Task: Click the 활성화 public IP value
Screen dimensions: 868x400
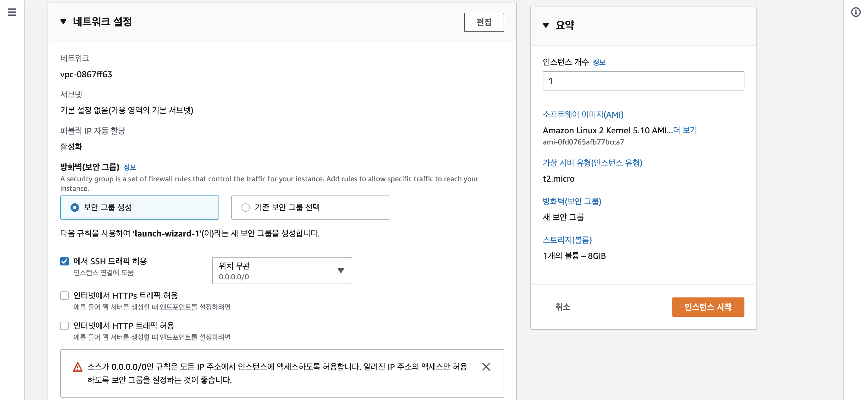Action: [x=71, y=146]
